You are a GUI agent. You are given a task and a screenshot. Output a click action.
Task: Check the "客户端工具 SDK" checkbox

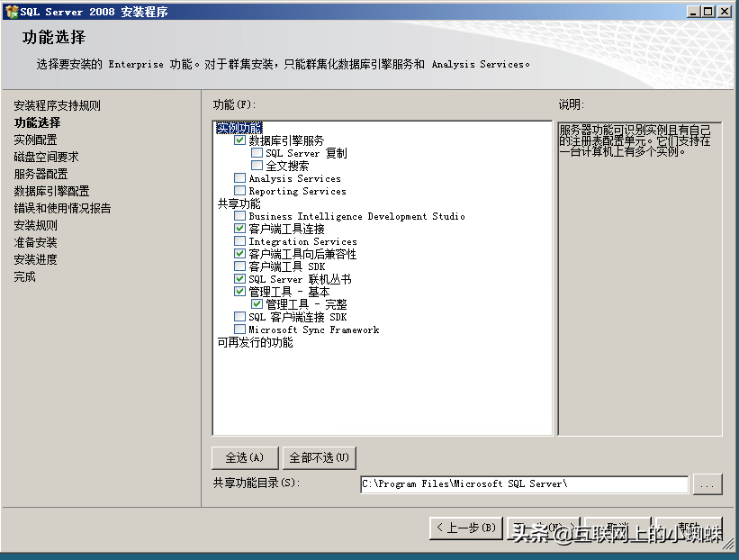(x=239, y=266)
